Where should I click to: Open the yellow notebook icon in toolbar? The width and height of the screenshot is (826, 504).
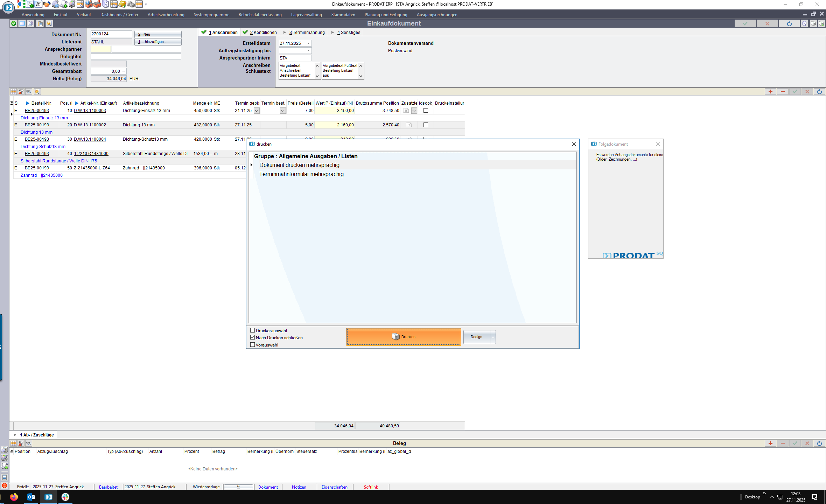pyautogui.click(x=122, y=4)
